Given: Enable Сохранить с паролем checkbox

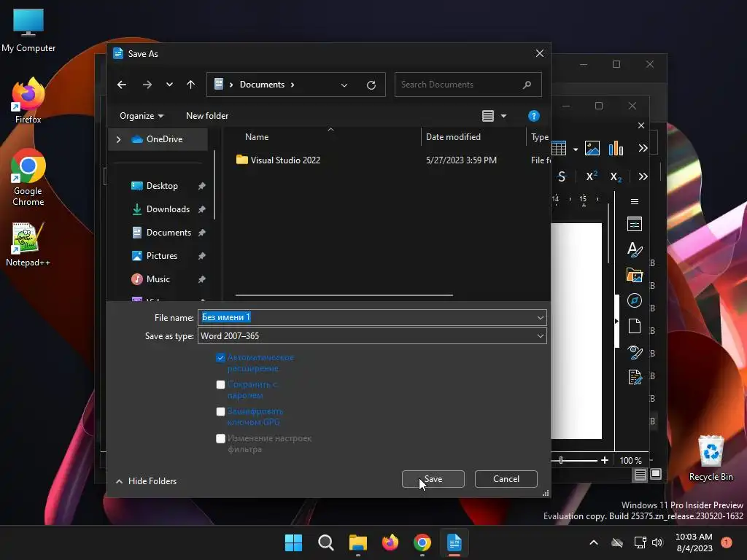Looking at the screenshot, I should [x=220, y=384].
